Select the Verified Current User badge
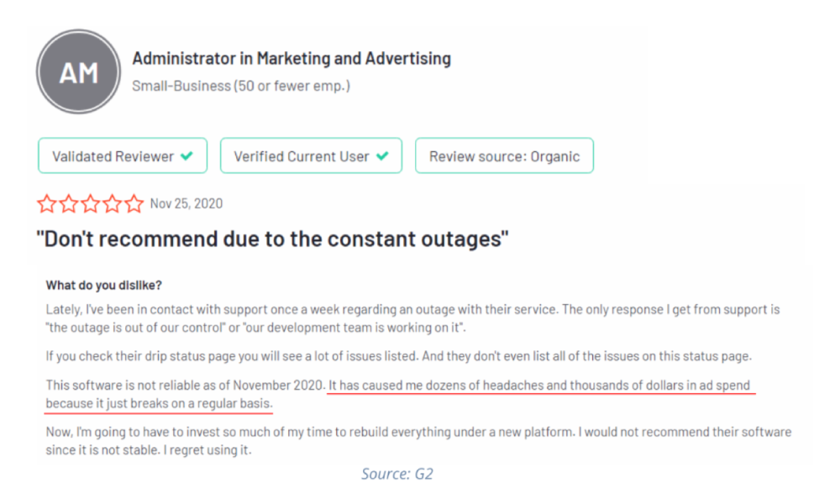 311,156
